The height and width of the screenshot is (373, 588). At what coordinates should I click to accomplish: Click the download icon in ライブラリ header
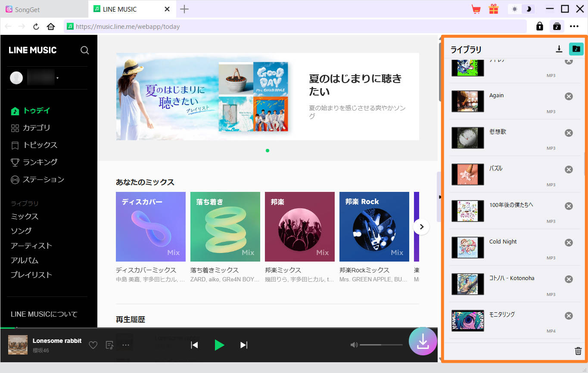pyautogui.click(x=559, y=49)
